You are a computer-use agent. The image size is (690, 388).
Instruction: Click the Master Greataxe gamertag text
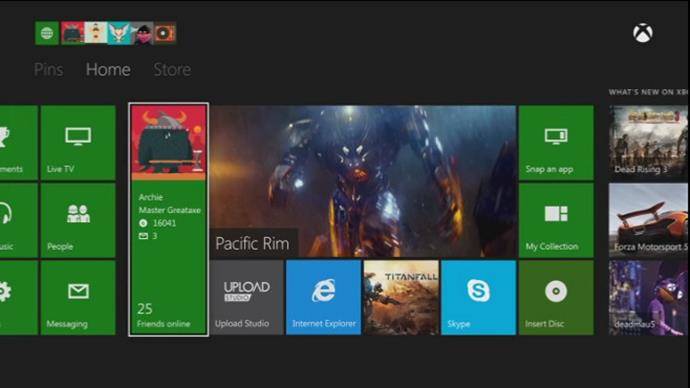pos(169,210)
